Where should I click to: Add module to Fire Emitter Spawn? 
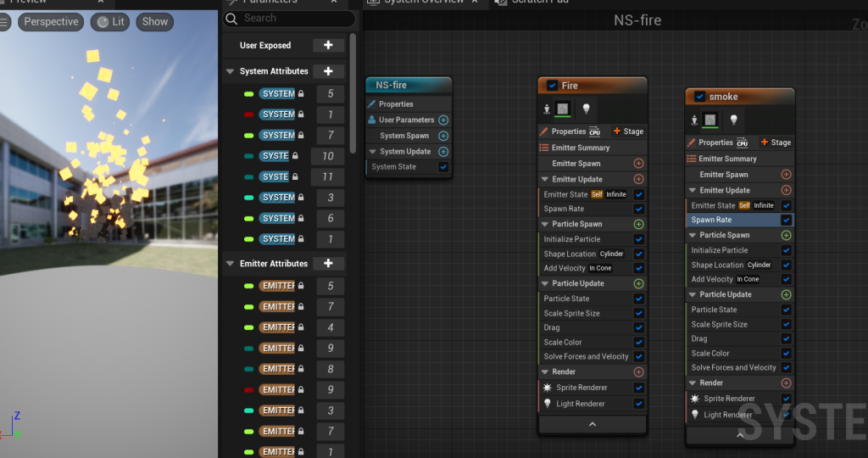pos(638,164)
